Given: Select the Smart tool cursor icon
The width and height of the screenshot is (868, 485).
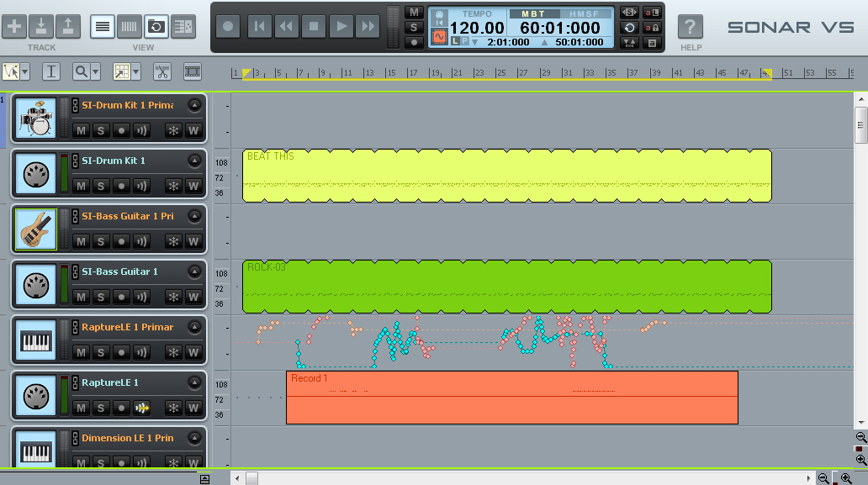Looking at the screenshot, I should [x=11, y=71].
